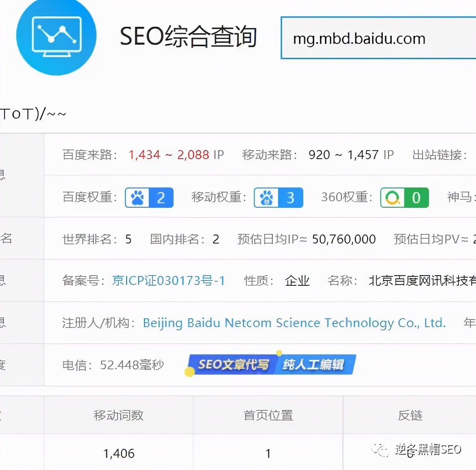
Task: Open the 360 search engine icon badge
Action: pyautogui.click(x=392, y=198)
